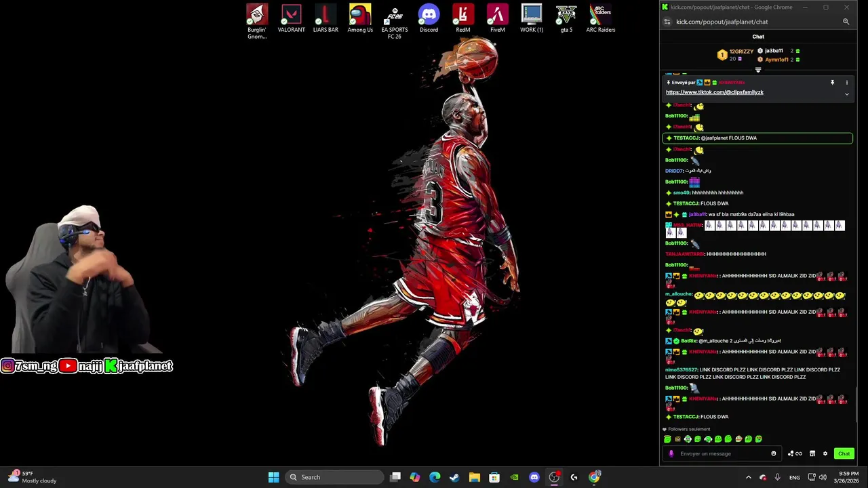Click the BotRix username in chat
The height and width of the screenshot is (488, 868).
point(689,341)
